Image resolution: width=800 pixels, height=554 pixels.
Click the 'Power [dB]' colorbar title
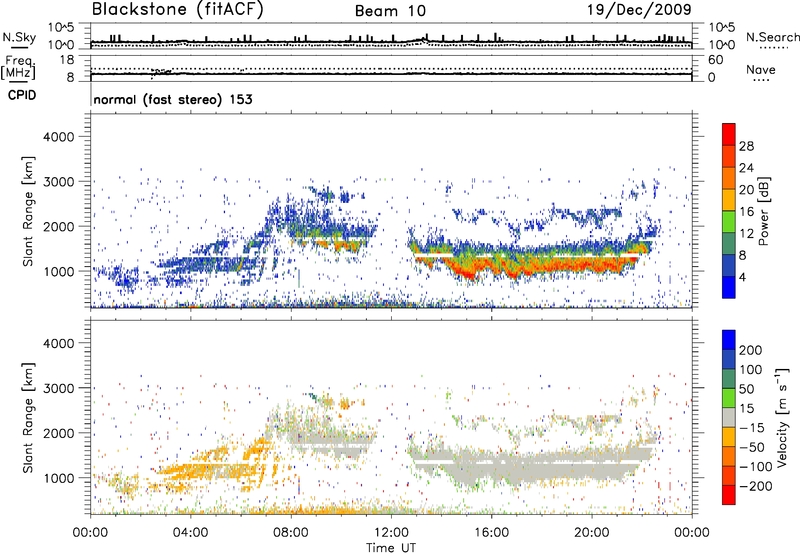(x=764, y=211)
